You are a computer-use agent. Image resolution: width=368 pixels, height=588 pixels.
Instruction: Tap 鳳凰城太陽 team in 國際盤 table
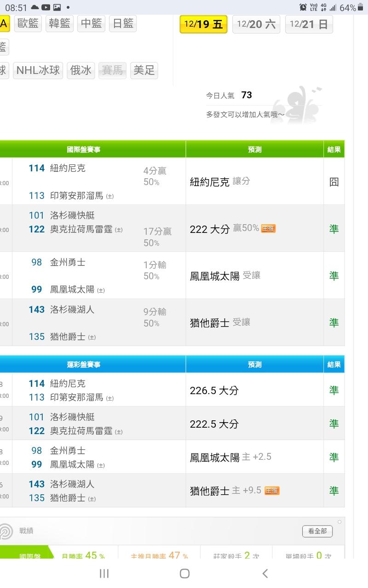click(72, 289)
